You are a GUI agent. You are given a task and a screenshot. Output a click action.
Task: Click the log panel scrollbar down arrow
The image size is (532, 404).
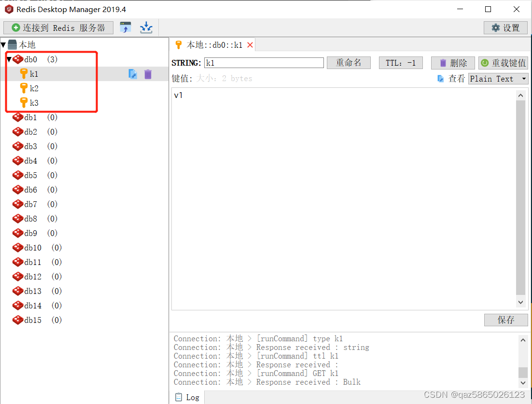[523, 383]
